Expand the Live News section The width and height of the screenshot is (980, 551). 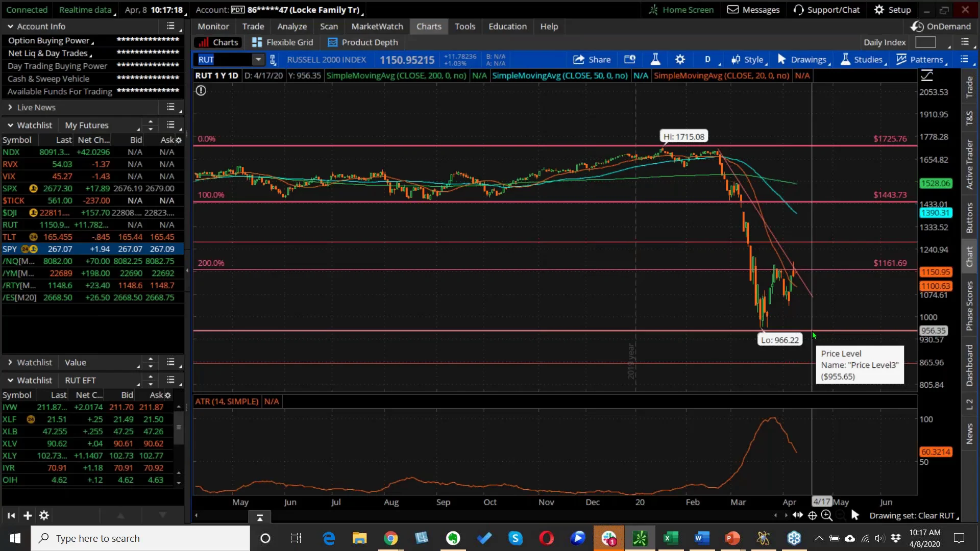10,108
